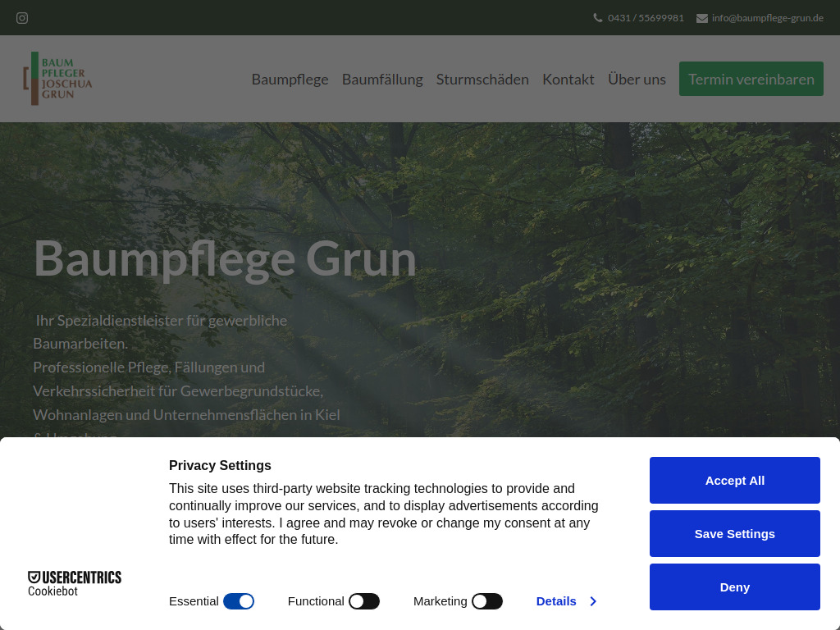Click the phone icon next to the number
This screenshot has height=630, width=840.
(597, 17)
